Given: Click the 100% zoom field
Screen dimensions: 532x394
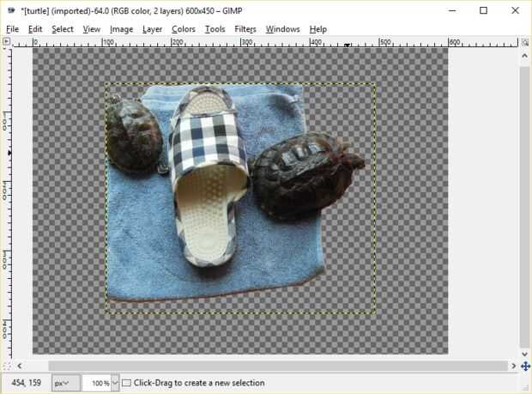Looking at the screenshot, I should (97, 383).
